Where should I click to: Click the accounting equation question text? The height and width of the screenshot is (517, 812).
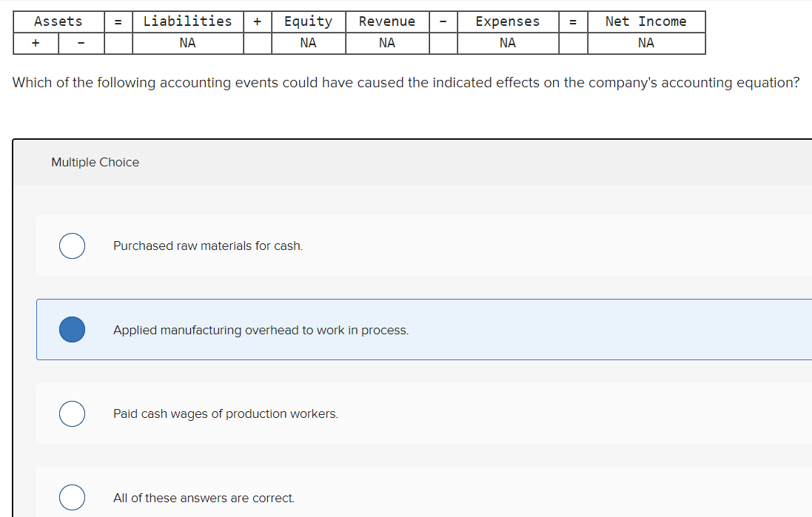tap(406, 83)
